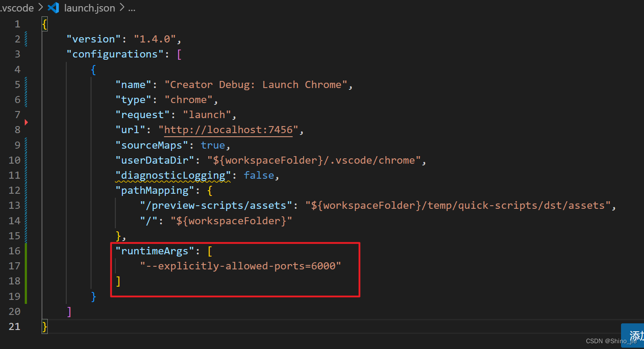The image size is (644, 349).
Task: Click the "sourceMaps" key
Action: (x=152, y=145)
